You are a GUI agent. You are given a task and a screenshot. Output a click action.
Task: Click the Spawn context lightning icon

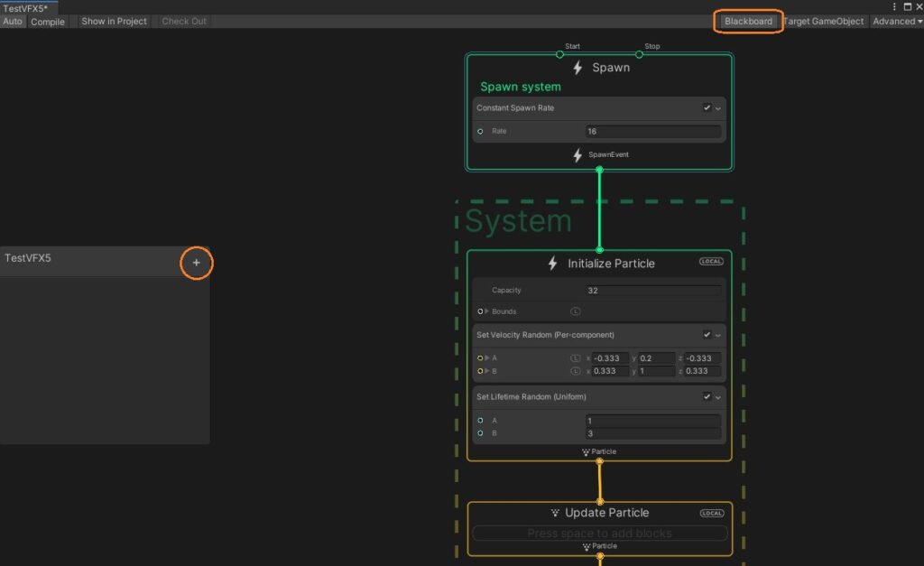577,68
